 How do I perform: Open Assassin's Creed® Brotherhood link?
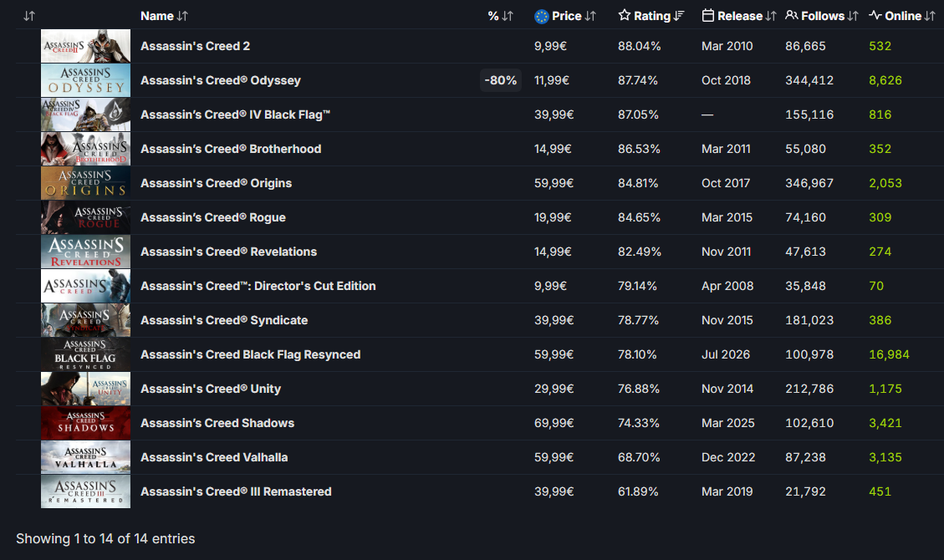231,149
